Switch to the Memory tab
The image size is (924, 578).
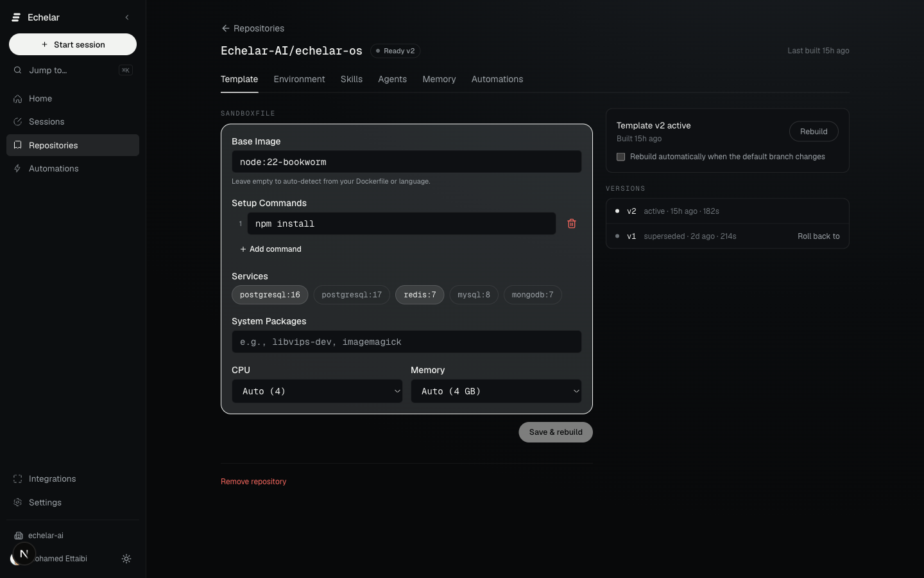tap(439, 79)
